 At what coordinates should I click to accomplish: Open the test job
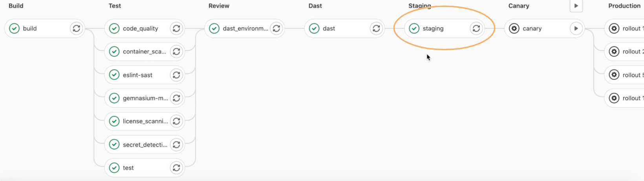coord(137,168)
